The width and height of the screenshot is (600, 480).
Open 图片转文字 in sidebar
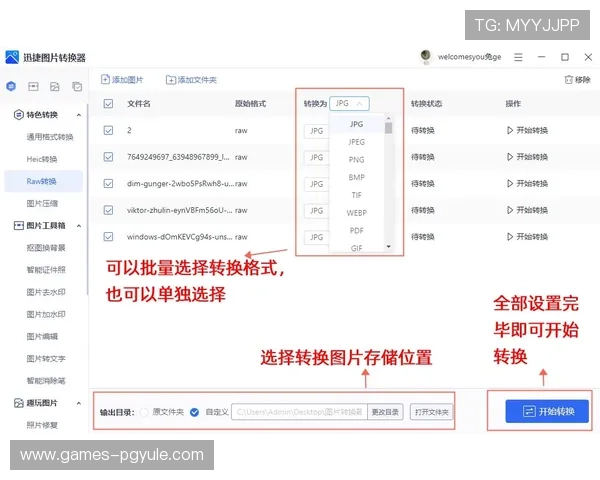46,359
